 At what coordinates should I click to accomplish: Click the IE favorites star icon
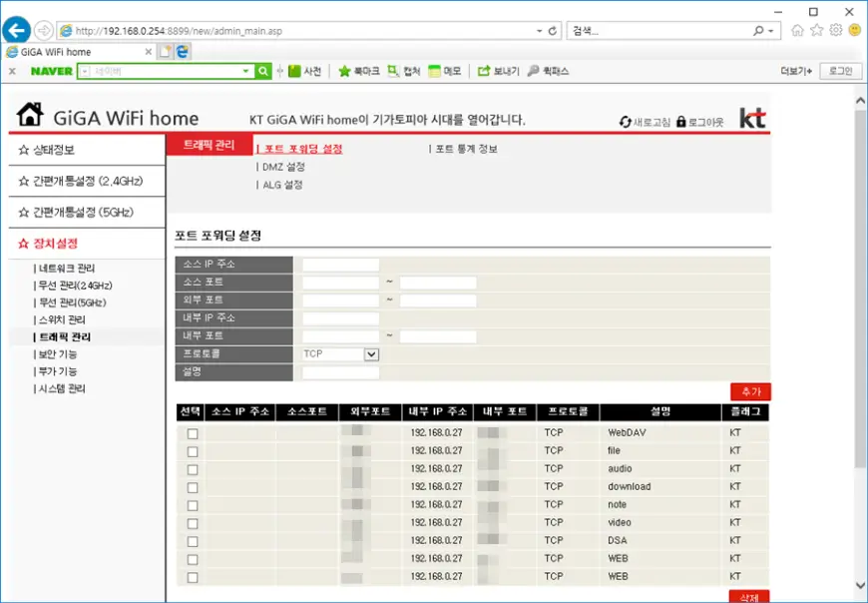point(816,30)
